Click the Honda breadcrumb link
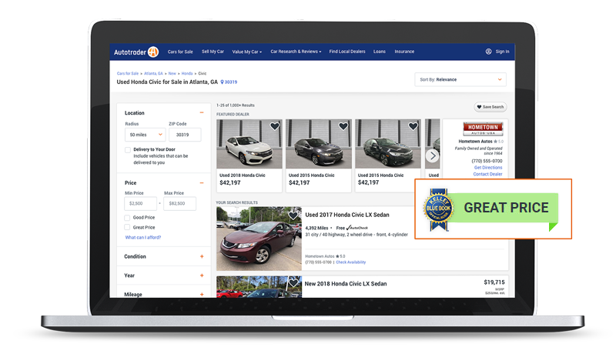This screenshot has height=364, width=616. click(x=187, y=73)
